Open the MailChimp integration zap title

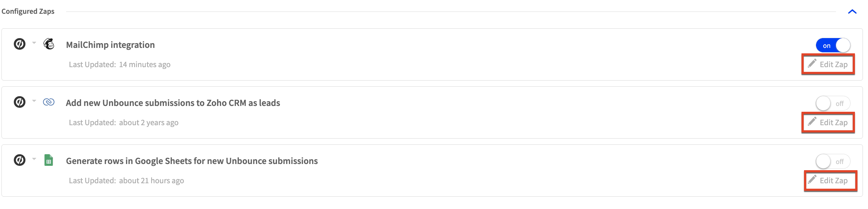(x=110, y=45)
